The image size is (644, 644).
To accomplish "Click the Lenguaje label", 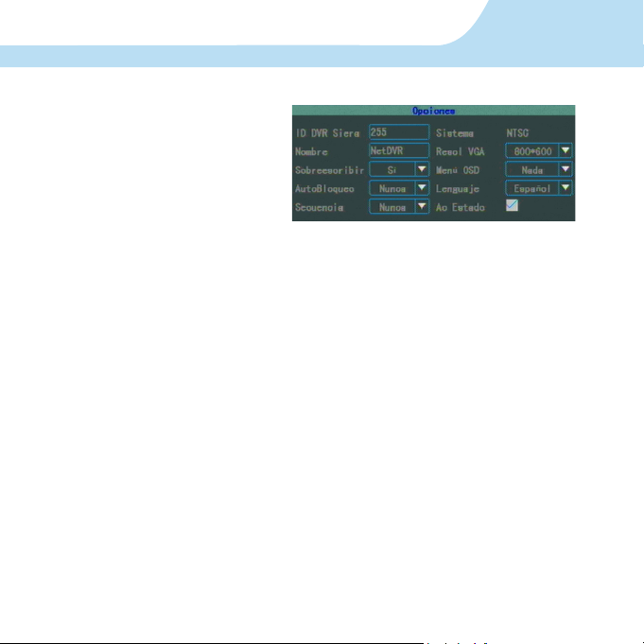I will [x=458, y=189].
